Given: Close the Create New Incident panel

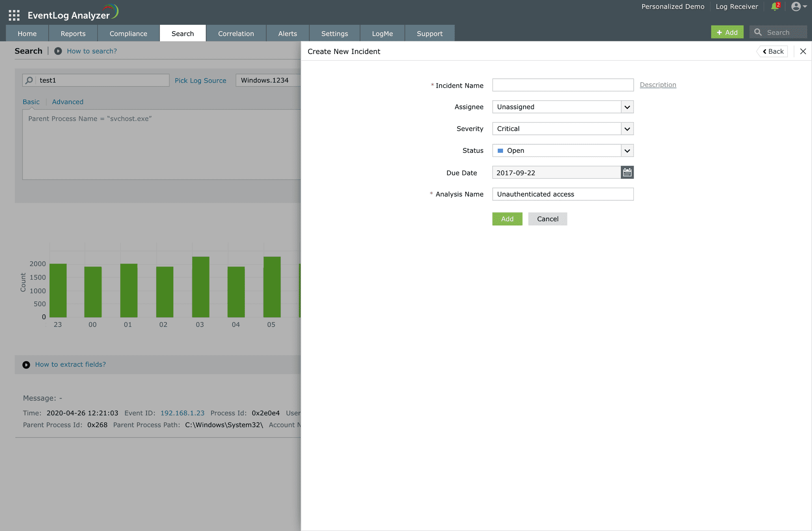Looking at the screenshot, I should (x=803, y=51).
